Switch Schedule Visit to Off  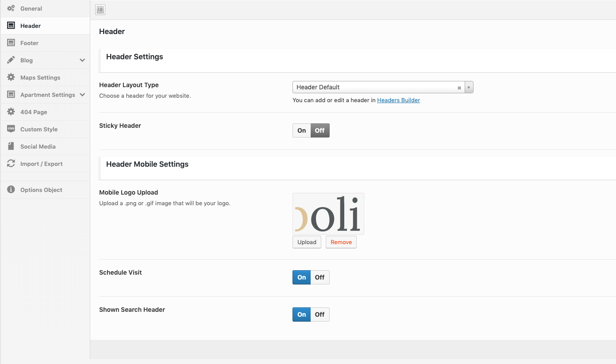point(320,277)
